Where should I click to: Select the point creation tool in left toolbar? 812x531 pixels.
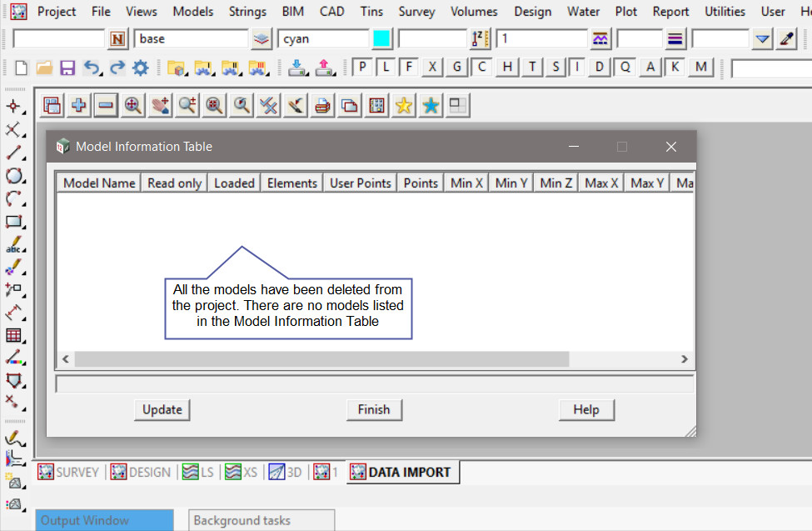click(14, 108)
